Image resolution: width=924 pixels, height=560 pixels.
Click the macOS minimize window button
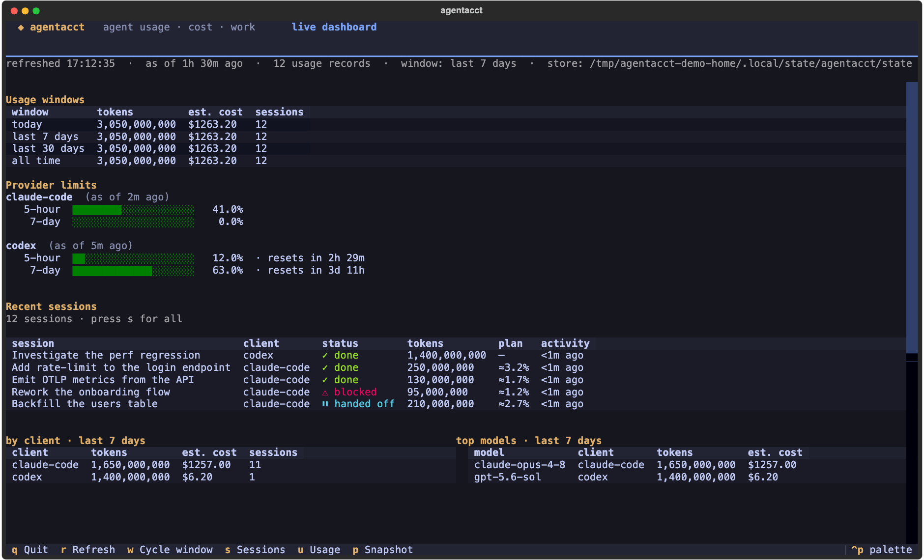click(25, 11)
